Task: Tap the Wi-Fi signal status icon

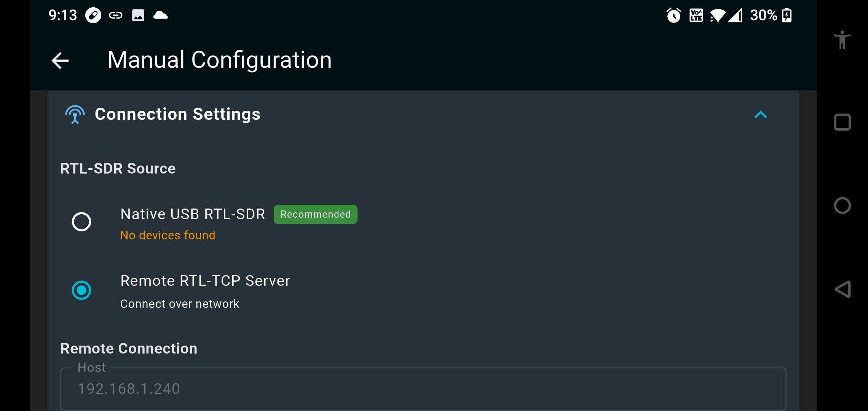Action: click(x=717, y=16)
